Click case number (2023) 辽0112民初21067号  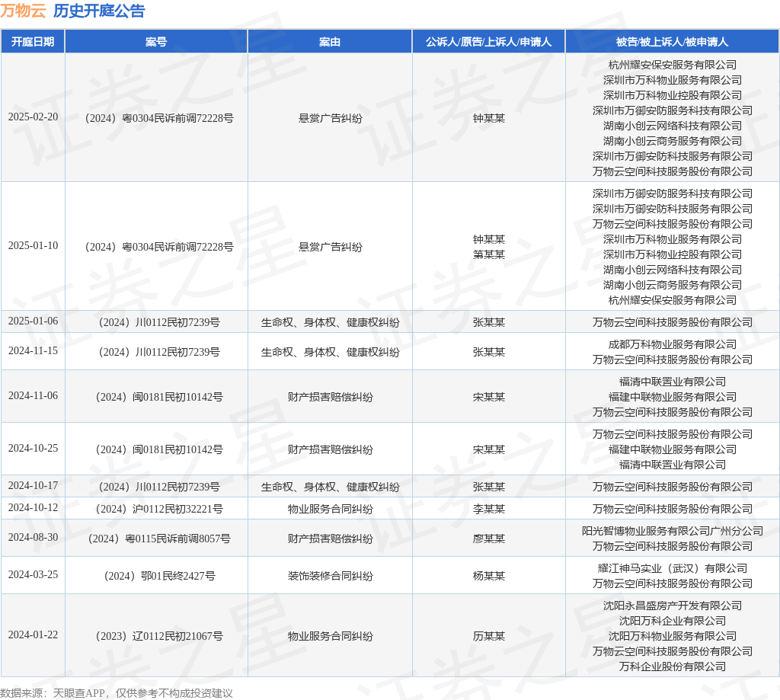159,636
